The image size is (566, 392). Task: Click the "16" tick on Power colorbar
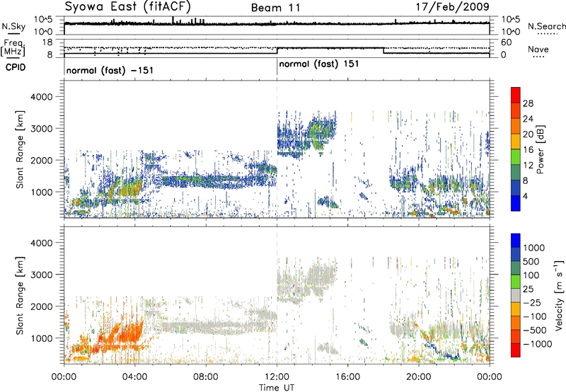click(x=528, y=150)
